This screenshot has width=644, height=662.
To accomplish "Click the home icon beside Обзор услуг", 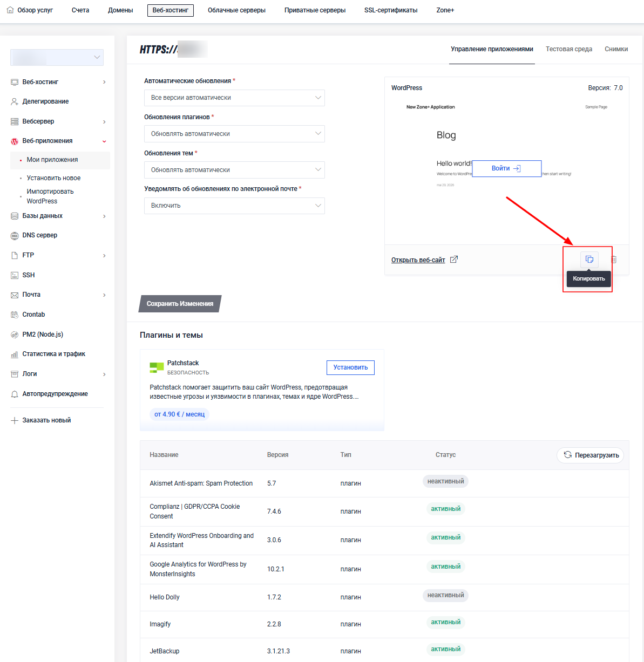I will (x=10, y=10).
